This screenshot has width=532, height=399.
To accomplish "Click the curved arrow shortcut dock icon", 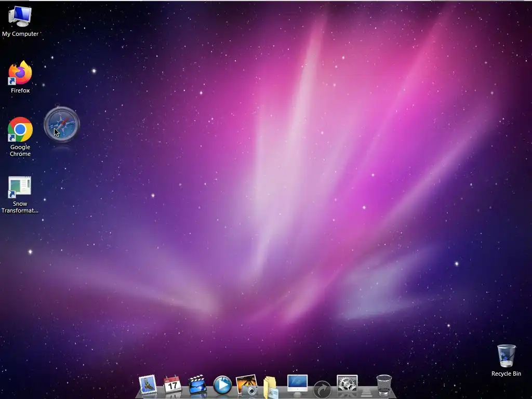I will click(x=322, y=389).
